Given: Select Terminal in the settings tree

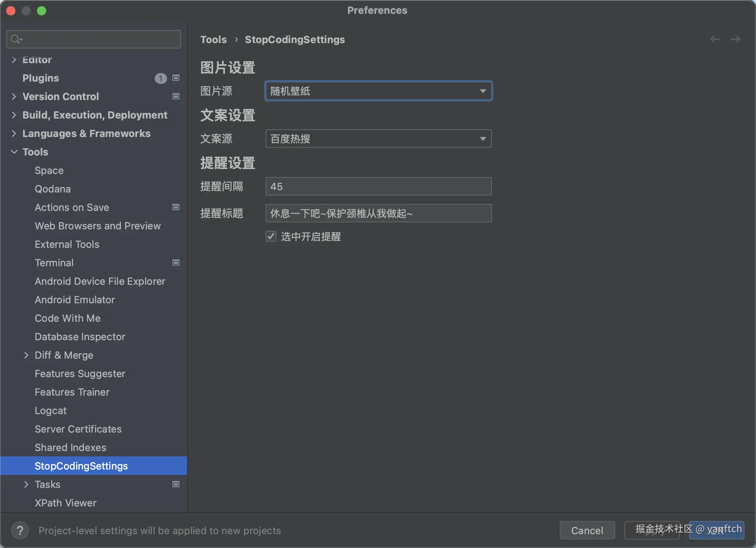Looking at the screenshot, I should pyautogui.click(x=54, y=263).
